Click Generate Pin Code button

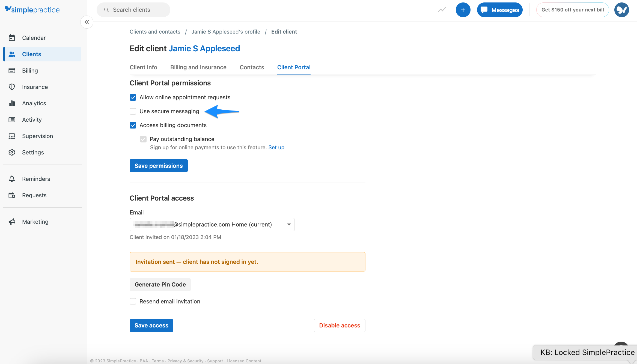coord(160,285)
